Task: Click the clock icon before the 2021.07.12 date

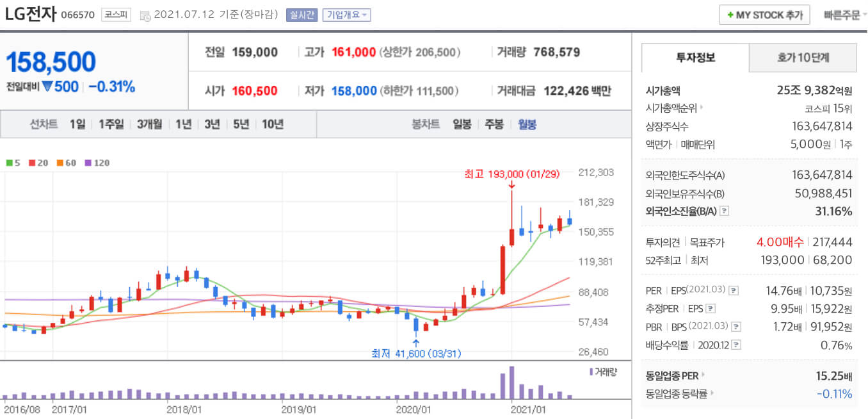Action: [145, 15]
